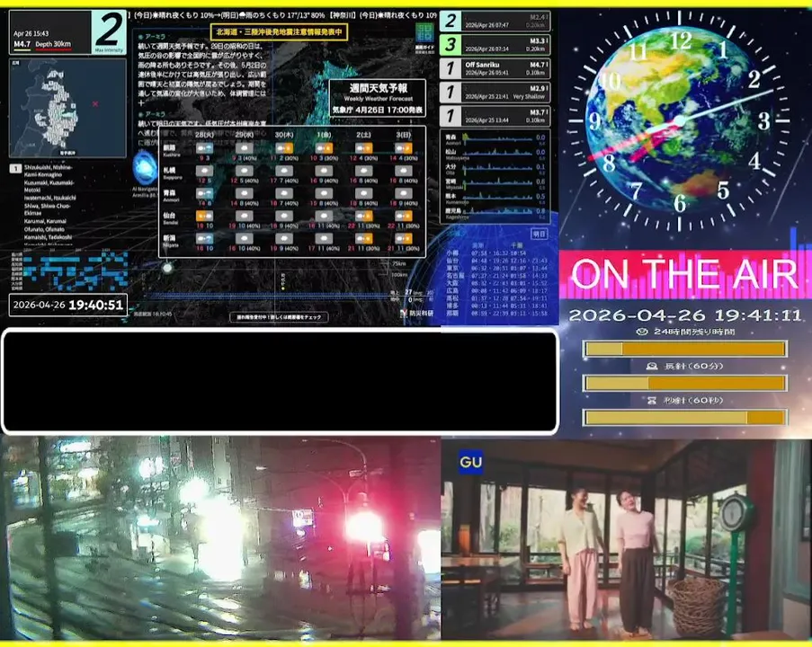This screenshot has height=647, width=812.
Task: Click the ON THE AIR banner
Action: [x=684, y=274]
